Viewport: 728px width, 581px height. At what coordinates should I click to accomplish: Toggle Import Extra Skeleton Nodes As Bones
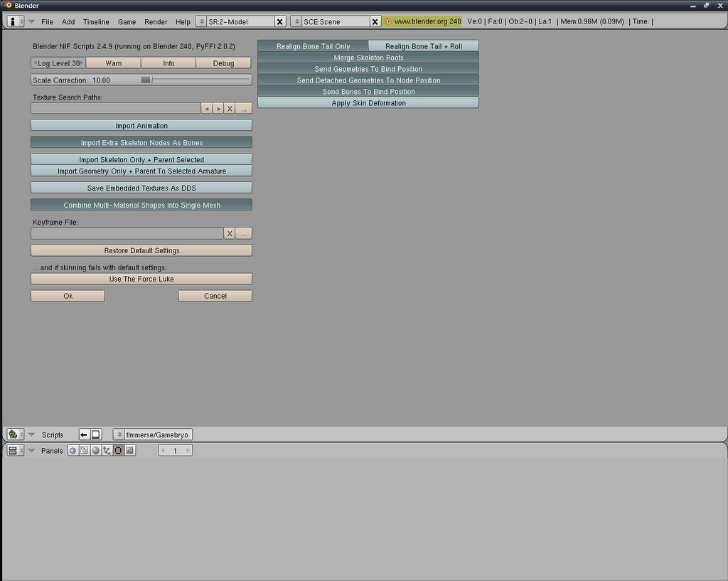(141, 143)
